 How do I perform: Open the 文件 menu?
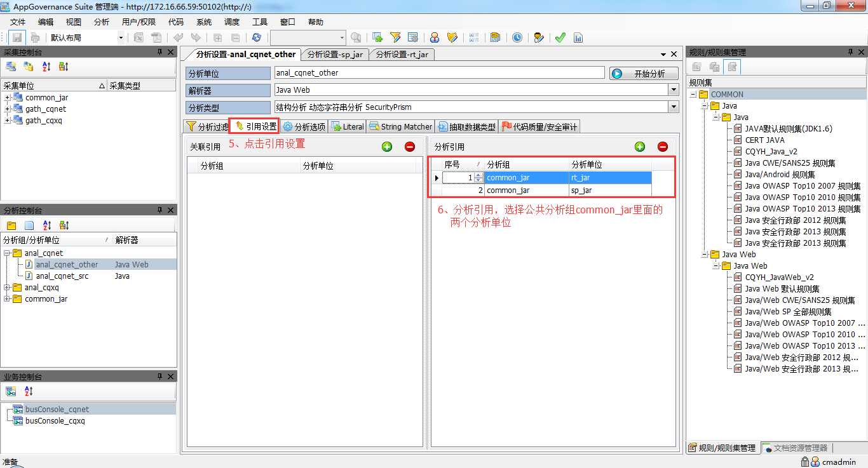(x=17, y=22)
